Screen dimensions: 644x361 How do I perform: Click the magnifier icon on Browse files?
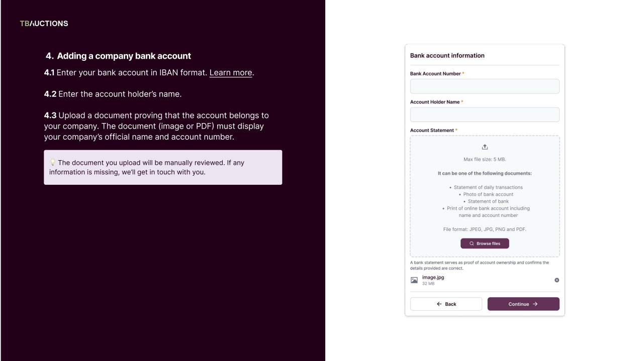472,244
